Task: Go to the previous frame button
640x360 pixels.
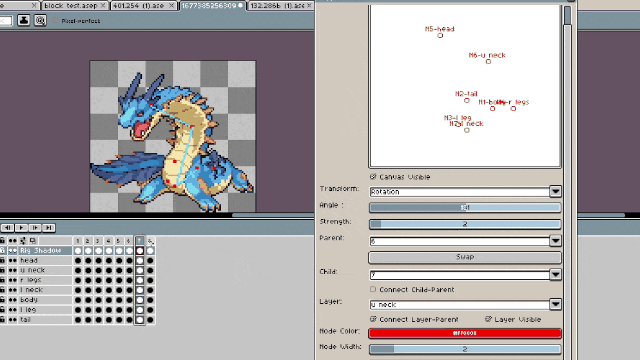Action: click(7, 228)
